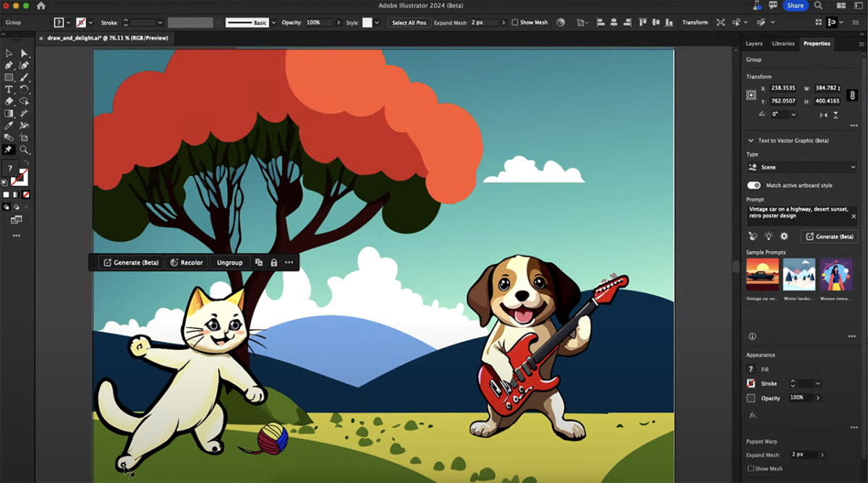This screenshot has height=483, width=868.
Task: Select the Puppet Warp pin tool
Action: point(9,150)
